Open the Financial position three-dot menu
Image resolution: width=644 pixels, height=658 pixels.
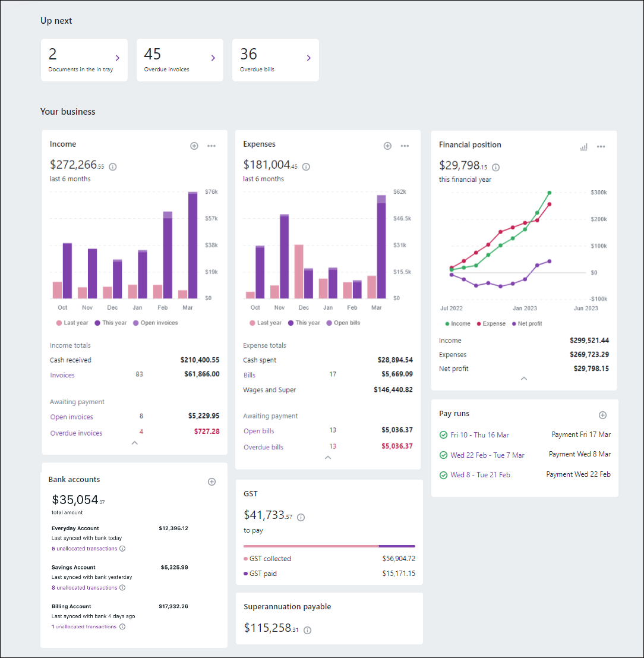601,147
